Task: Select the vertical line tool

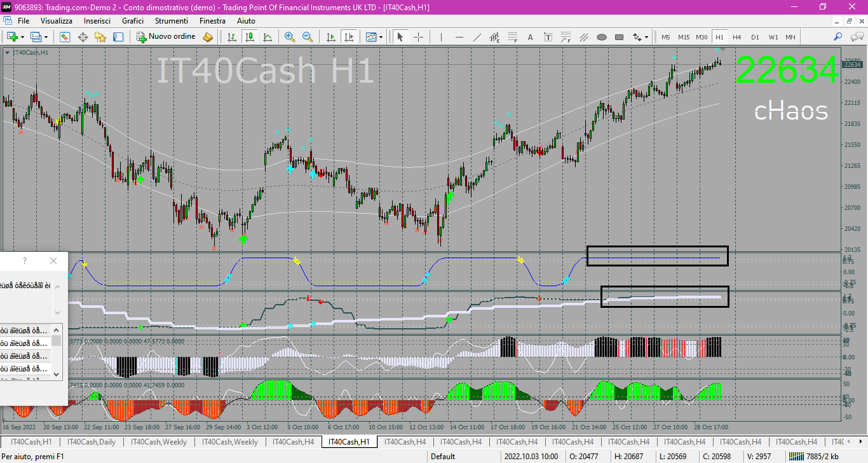Action: (442, 37)
